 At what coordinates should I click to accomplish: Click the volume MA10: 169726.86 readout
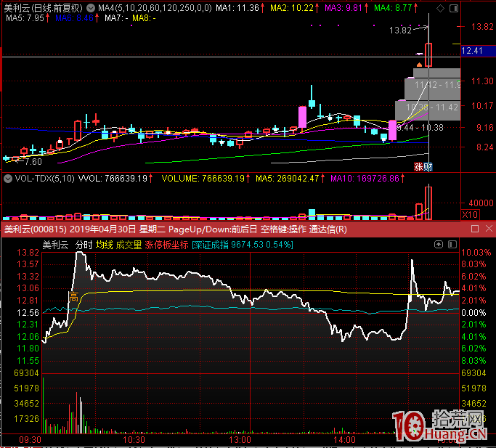pyautogui.click(x=365, y=179)
